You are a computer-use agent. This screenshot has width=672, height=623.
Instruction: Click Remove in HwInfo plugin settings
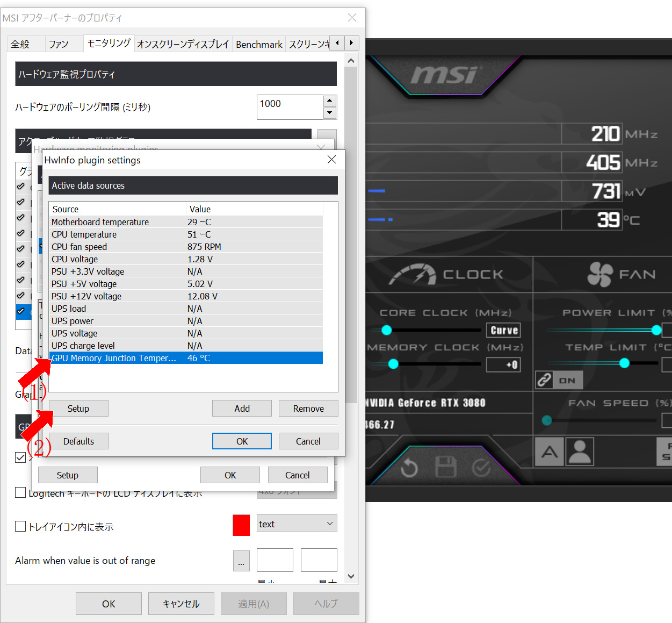[308, 409]
